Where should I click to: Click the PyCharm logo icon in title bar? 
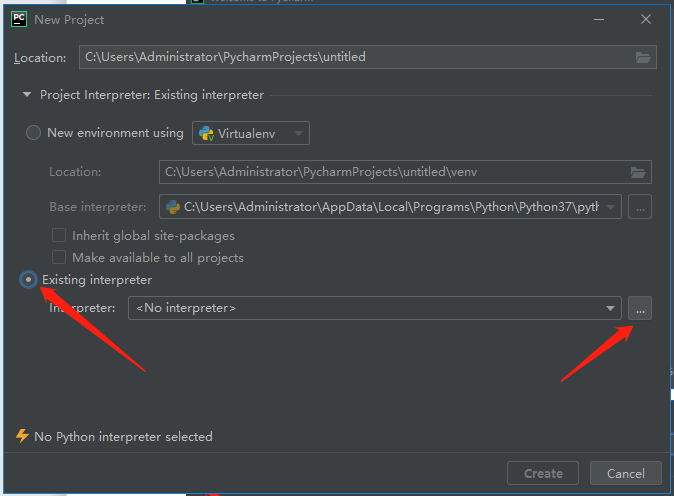19,19
